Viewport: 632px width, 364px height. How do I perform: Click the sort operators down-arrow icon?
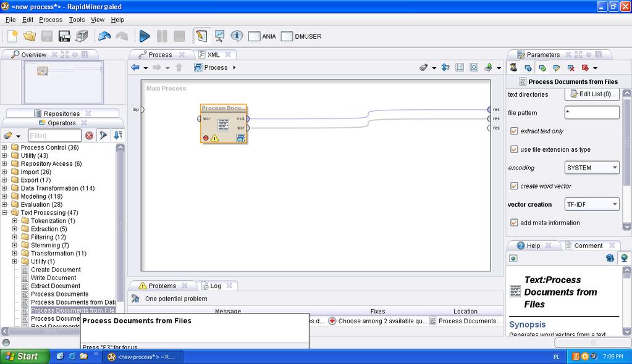pos(118,135)
